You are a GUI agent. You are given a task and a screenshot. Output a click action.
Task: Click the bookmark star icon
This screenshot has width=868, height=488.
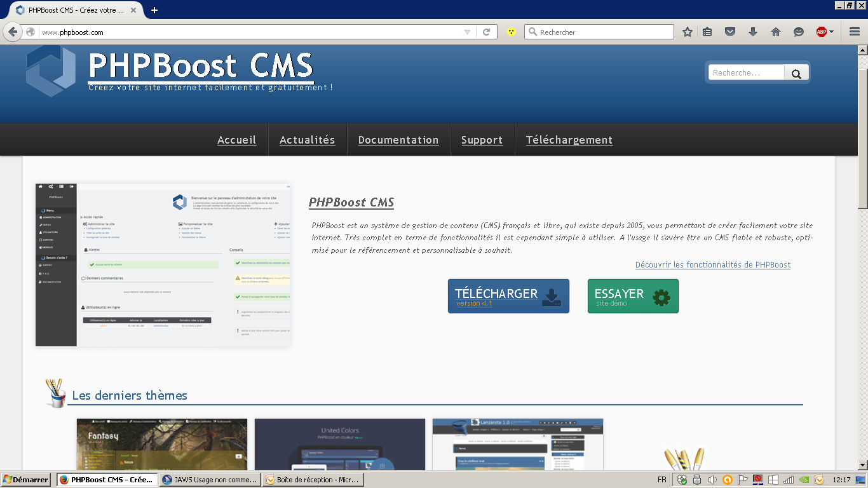(687, 32)
